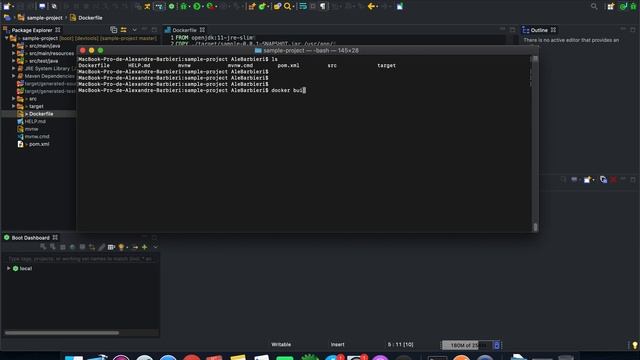Click the pencil edit icon in Boot Dashboard
The height and width of the screenshot is (360, 640).
102,247
